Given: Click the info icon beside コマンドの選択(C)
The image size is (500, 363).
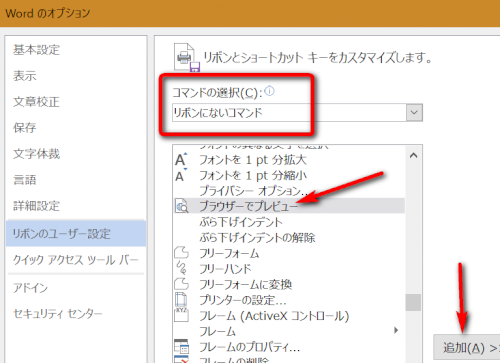Looking at the screenshot, I should point(269,91).
